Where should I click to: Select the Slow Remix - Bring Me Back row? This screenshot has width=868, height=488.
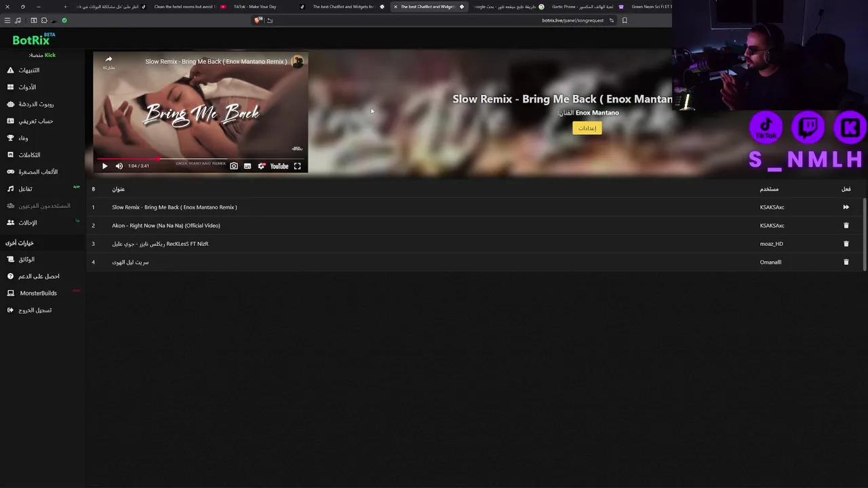pyautogui.click(x=475, y=207)
